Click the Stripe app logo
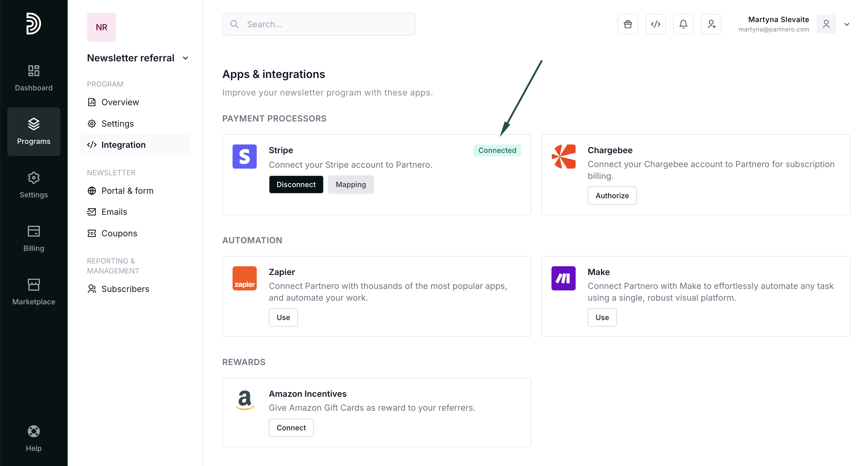This screenshot has width=868, height=466. tap(244, 157)
